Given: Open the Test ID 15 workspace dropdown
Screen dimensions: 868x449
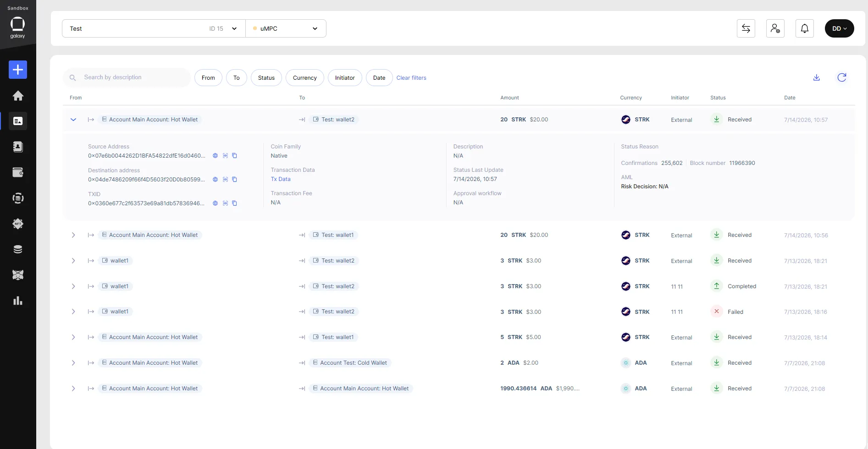Looking at the screenshot, I should (154, 28).
